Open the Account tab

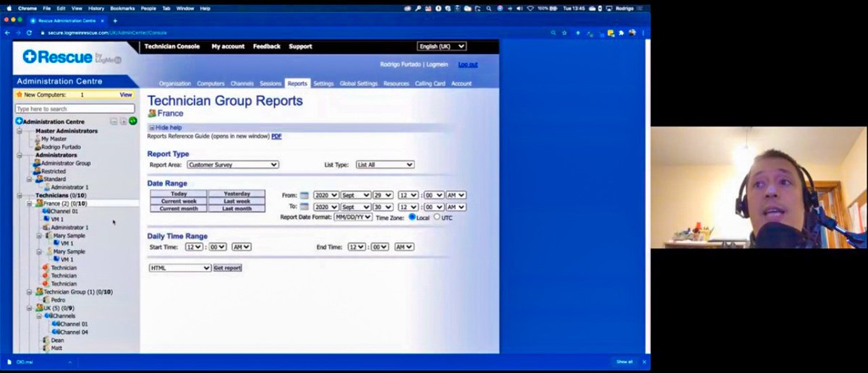tap(461, 84)
